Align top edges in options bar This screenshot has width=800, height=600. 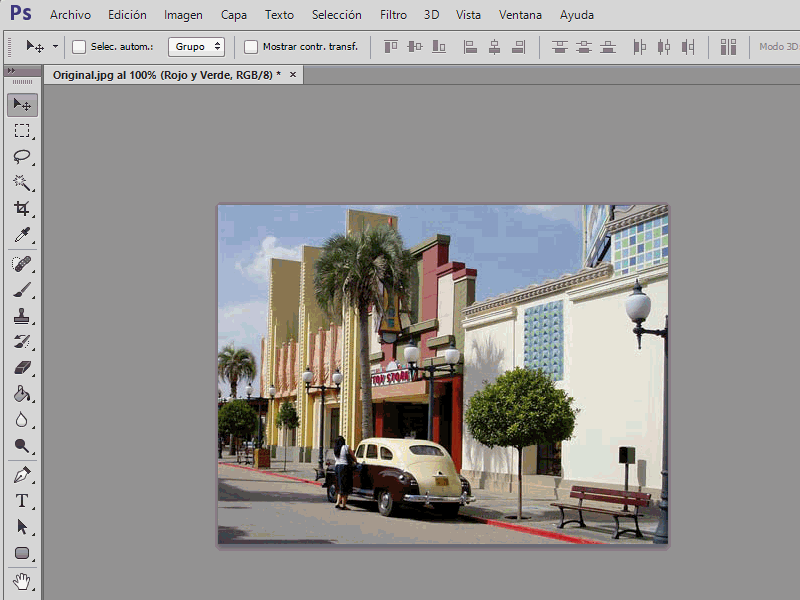(391, 47)
